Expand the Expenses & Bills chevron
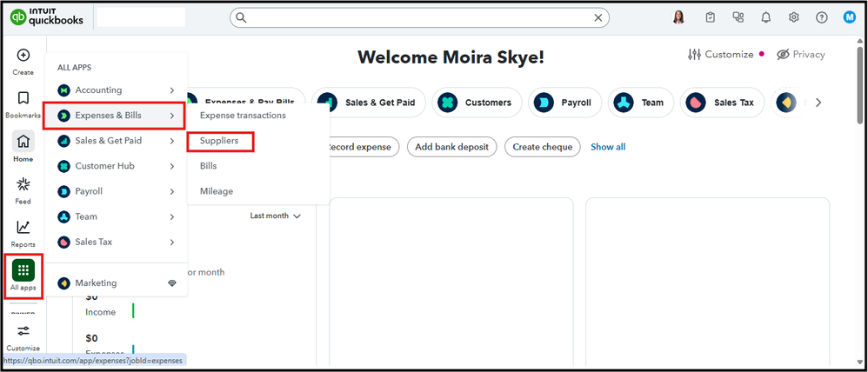This screenshot has width=868, height=372. [172, 116]
